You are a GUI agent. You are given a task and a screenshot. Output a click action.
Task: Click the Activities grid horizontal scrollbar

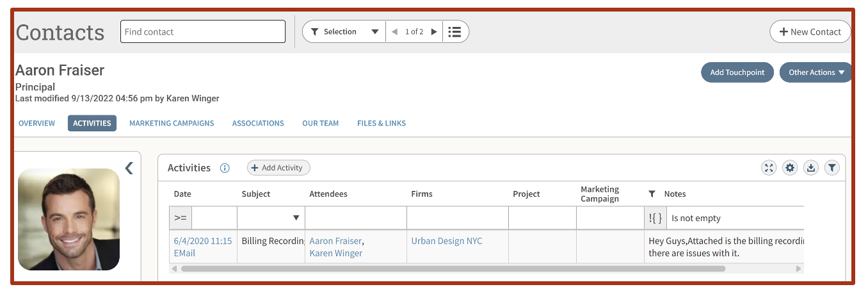(x=453, y=268)
